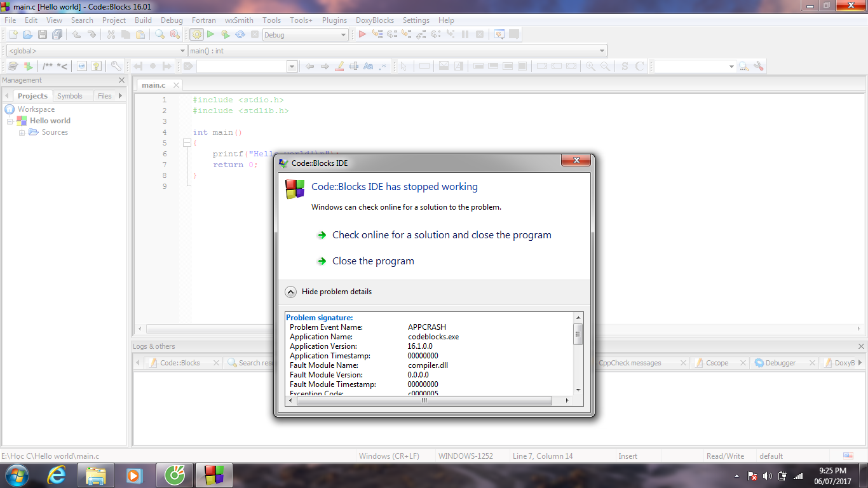
Task: Open the wxSmith menu
Action: point(239,20)
